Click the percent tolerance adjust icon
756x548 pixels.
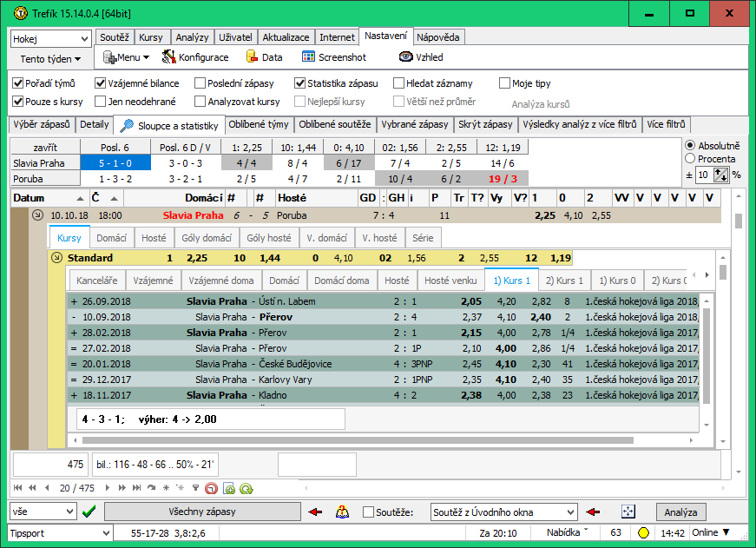(720, 175)
